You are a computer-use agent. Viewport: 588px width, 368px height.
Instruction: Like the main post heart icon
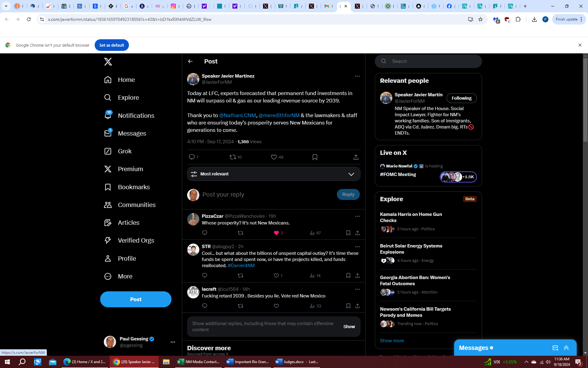click(x=274, y=157)
